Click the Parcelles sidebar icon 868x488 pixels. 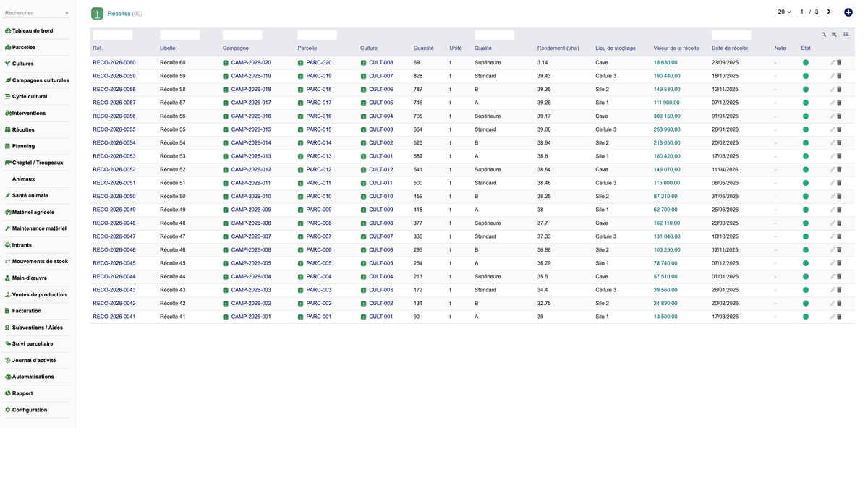click(x=8, y=48)
